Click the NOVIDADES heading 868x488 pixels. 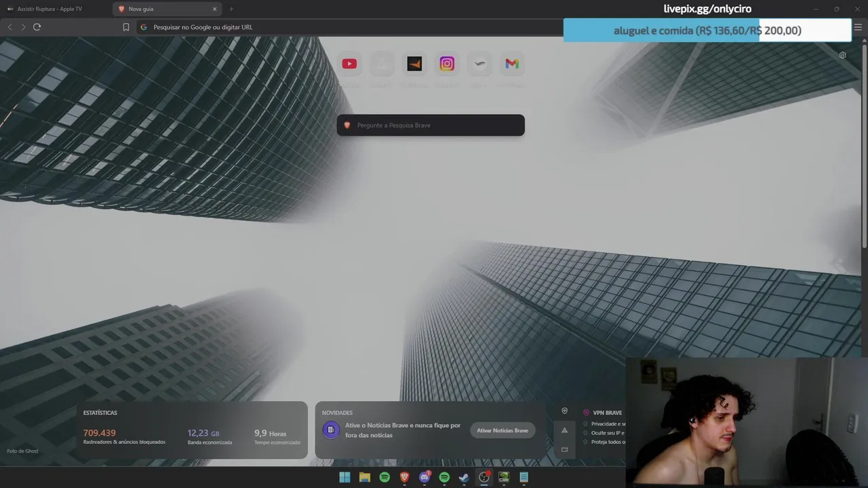[x=337, y=413]
